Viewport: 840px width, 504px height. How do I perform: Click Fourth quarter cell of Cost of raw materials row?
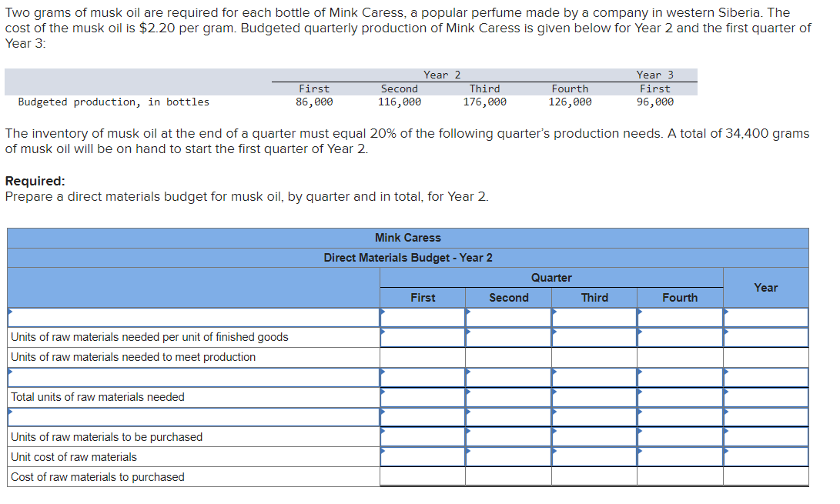tap(680, 477)
